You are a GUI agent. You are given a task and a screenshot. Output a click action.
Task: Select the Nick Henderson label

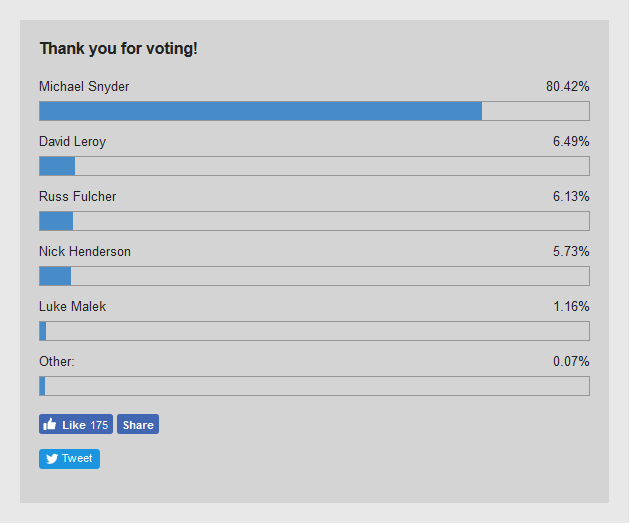[x=85, y=252]
